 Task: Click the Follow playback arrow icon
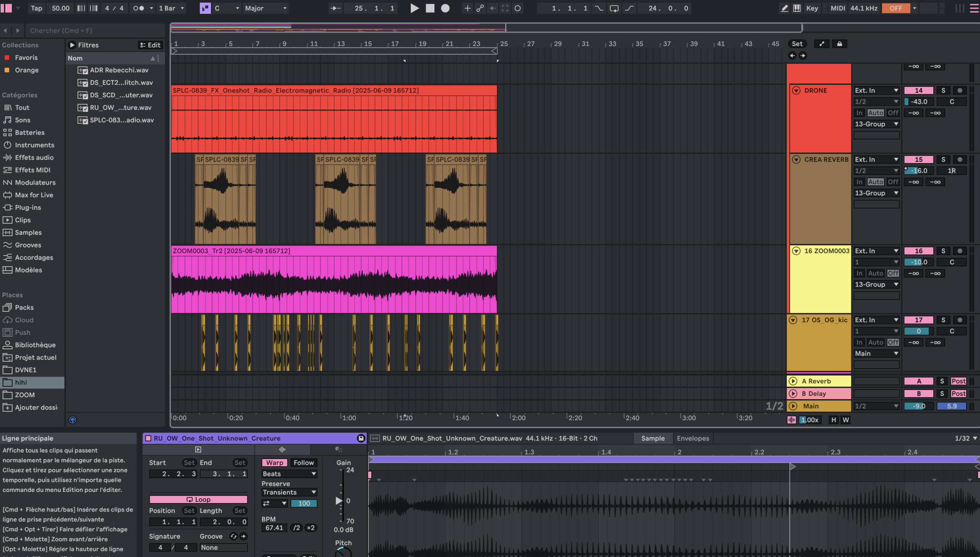click(335, 8)
